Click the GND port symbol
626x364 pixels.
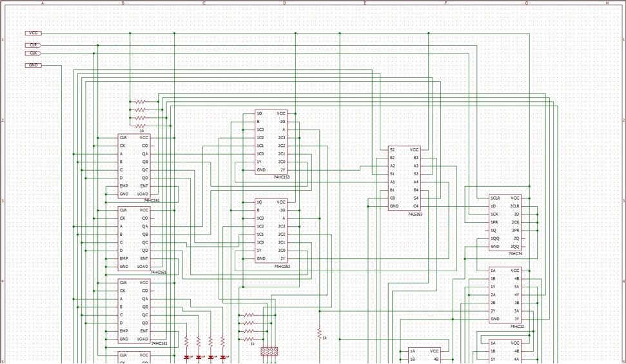tap(34, 65)
